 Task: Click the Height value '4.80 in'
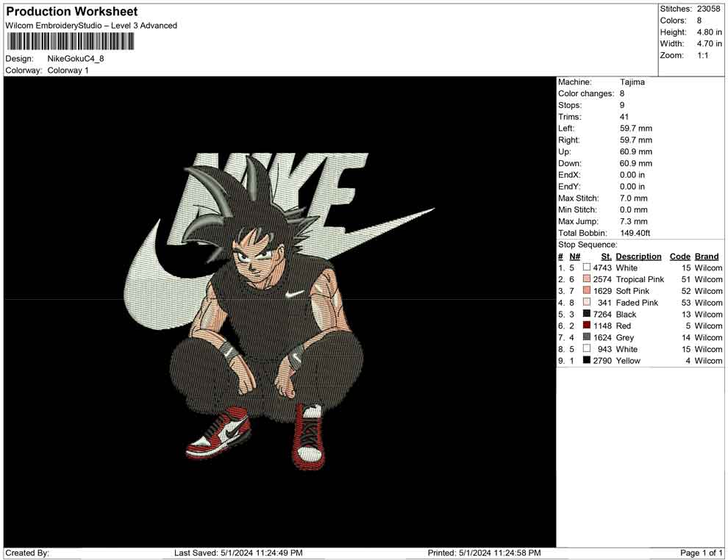click(709, 32)
